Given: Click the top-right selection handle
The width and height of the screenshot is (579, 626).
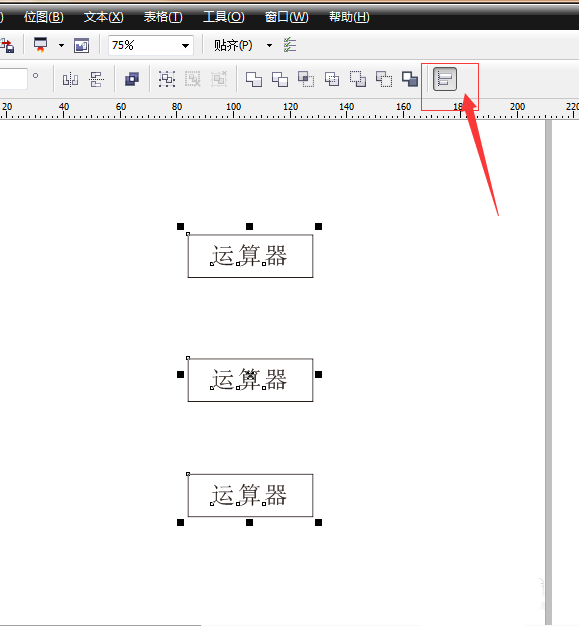Looking at the screenshot, I should 318,226.
